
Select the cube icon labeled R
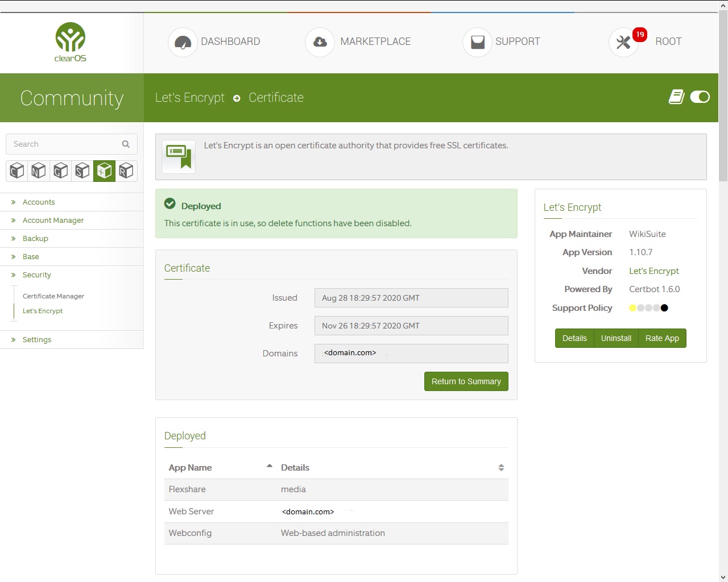coord(126,171)
